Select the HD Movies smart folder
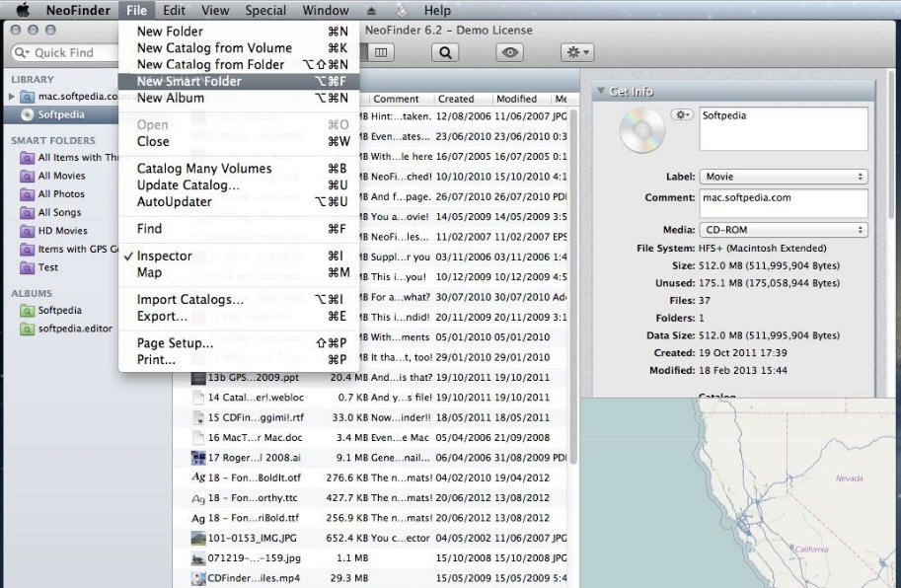This screenshot has height=588, width=901. 59,230
